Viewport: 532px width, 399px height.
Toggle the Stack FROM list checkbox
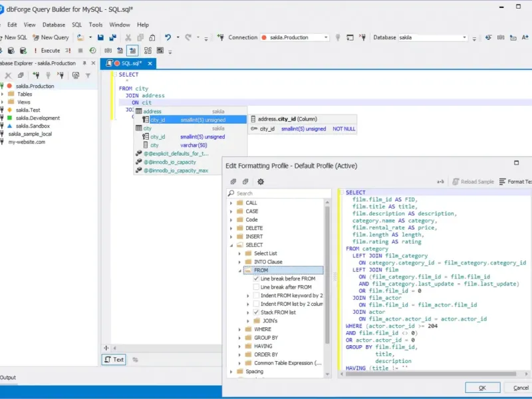coord(256,312)
